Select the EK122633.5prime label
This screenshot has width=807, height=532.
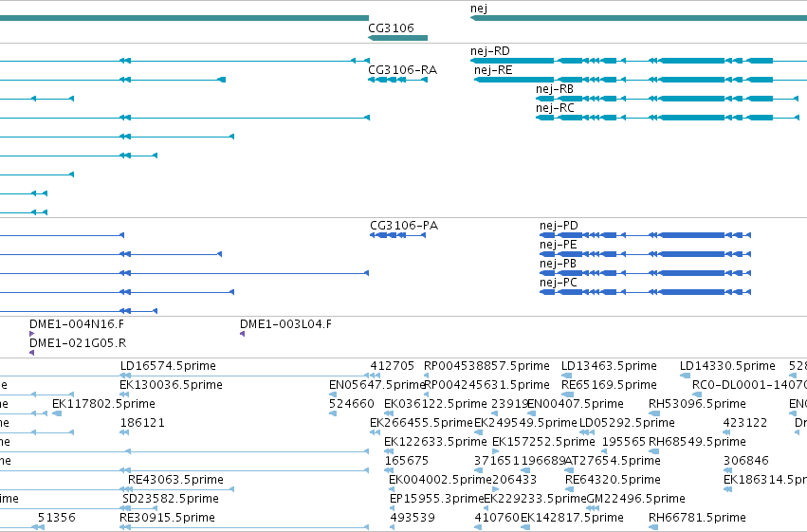tap(435, 442)
